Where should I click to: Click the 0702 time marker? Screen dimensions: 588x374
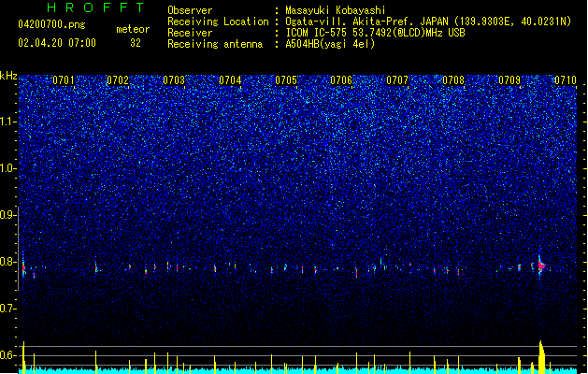point(118,80)
